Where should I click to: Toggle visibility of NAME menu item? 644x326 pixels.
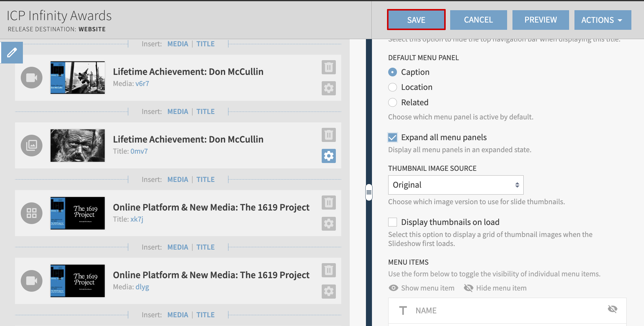point(612,309)
